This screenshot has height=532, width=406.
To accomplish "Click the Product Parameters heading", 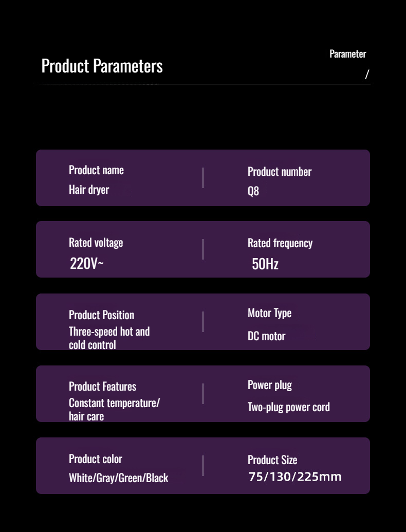I will 102,66.
